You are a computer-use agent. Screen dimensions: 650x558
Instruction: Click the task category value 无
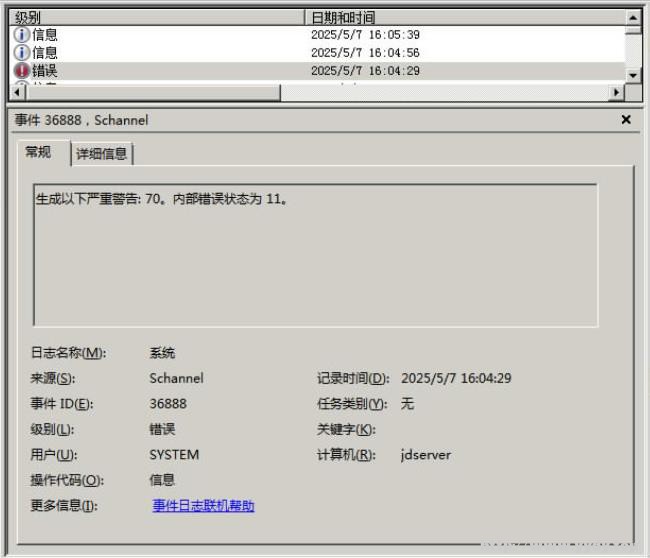click(407, 403)
